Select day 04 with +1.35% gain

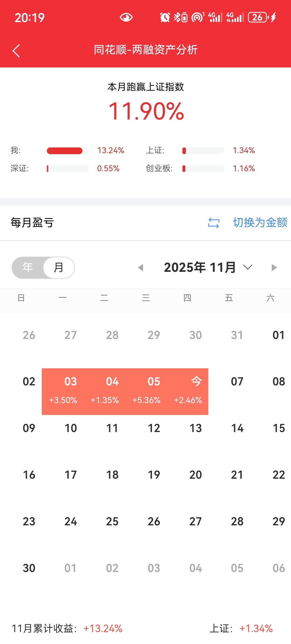tap(105, 391)
